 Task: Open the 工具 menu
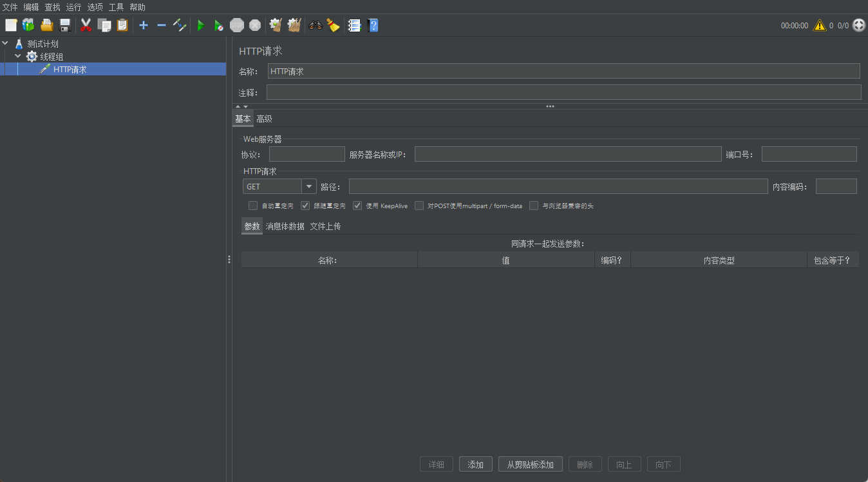coord(117,7)
